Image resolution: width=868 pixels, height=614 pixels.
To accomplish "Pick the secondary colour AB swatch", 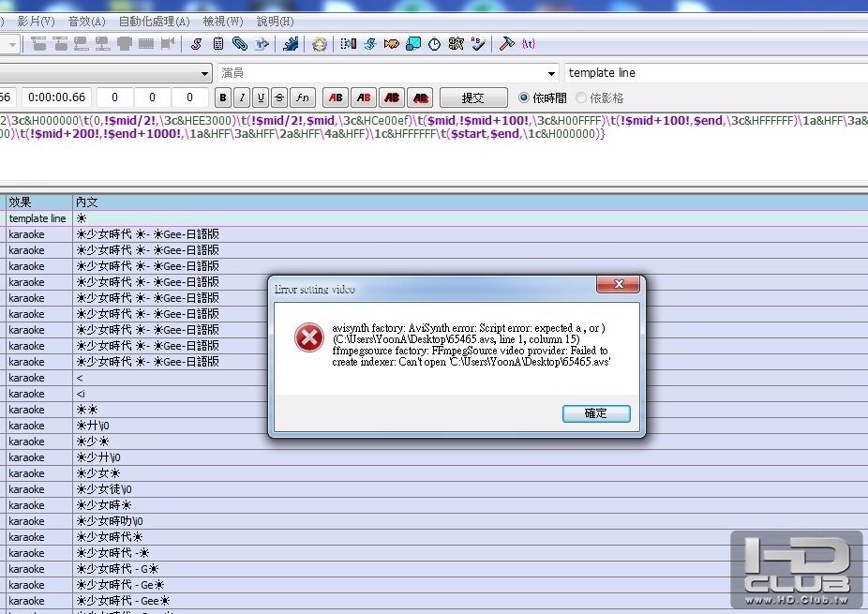I will pyautogui.click(x=364, y=97).
